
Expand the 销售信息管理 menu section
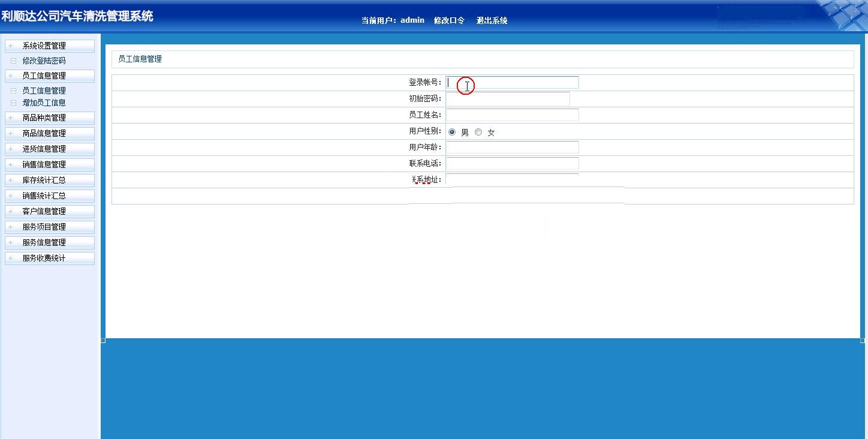click(x=49, y=164)
